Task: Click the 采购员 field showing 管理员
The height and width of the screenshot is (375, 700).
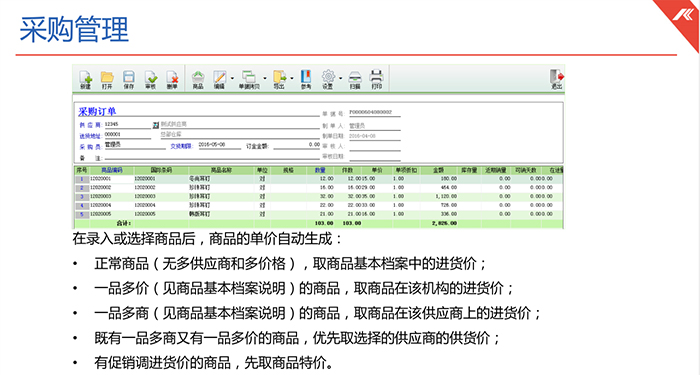Action: pos(135,145)
